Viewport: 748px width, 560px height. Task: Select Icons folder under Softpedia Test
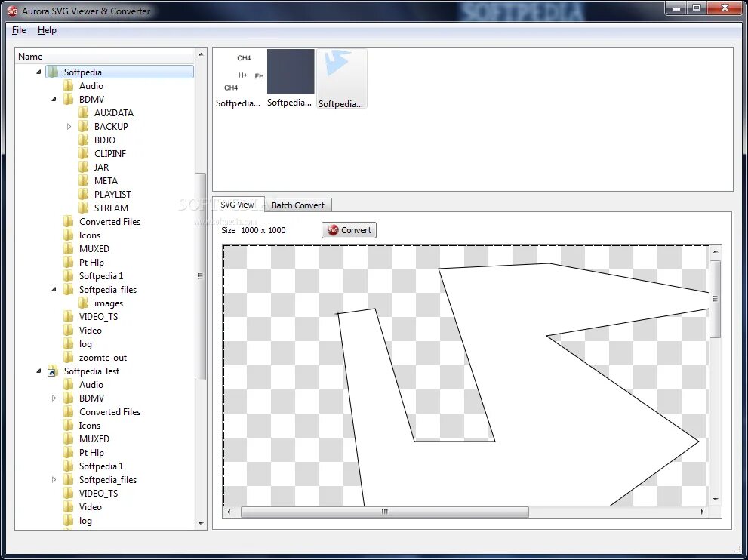pyautogui.click(x=90, y=426)
